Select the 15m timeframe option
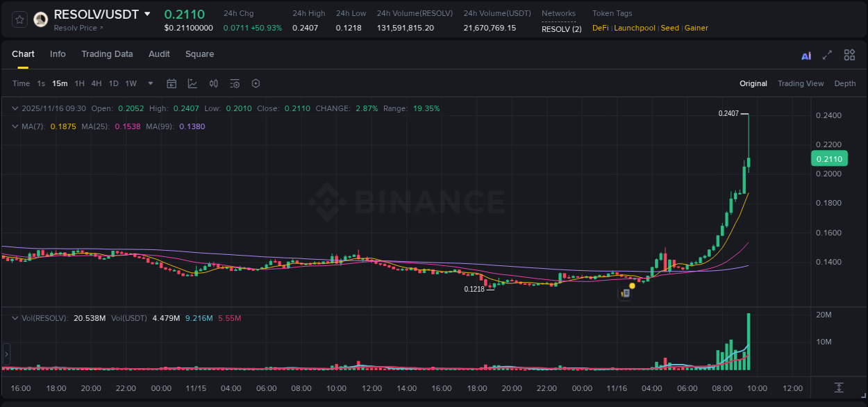This screenshot has height=407, width=868. [x=59, y=83]
